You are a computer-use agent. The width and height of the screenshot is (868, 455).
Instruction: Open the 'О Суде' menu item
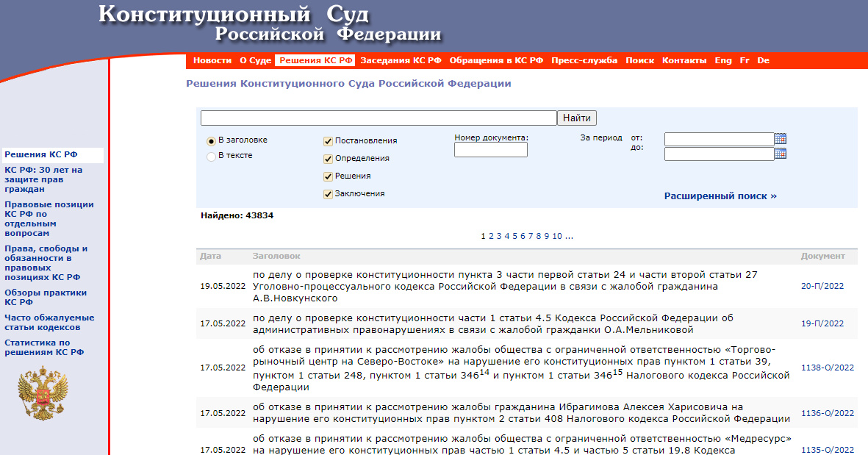point(255,60)
